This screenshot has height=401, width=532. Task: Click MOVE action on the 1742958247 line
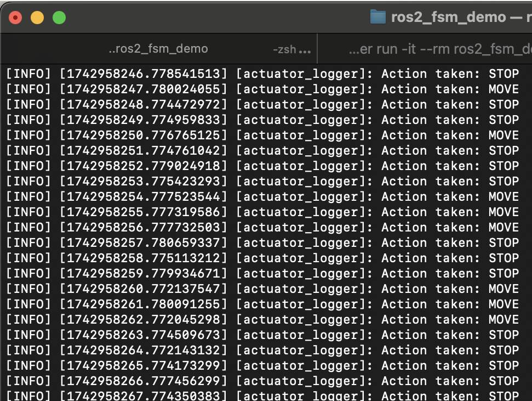pos(504,89)
